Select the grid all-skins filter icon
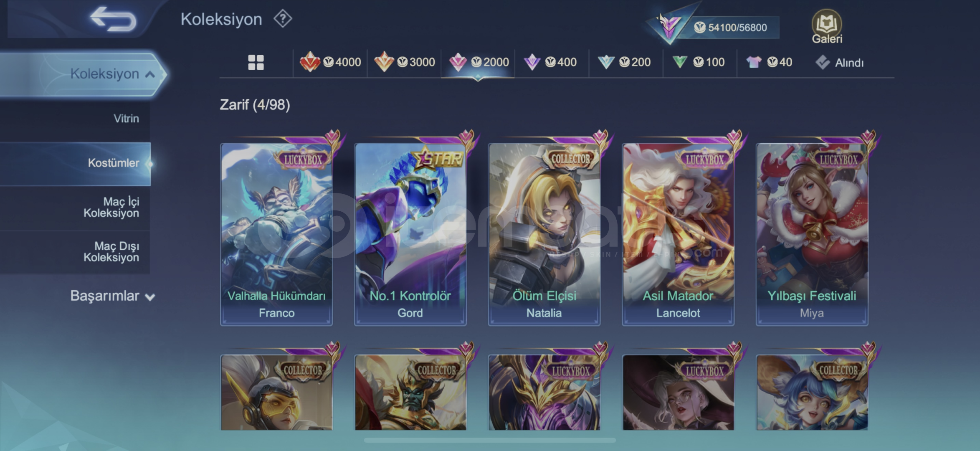The height and width of the screenshot is (451, 980). [256, 63]
